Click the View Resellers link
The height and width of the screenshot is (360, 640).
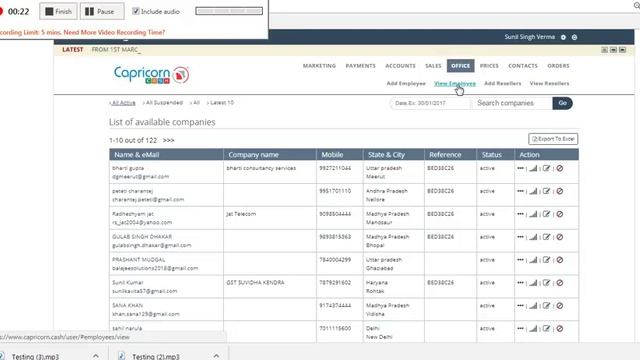pos(549,83)
